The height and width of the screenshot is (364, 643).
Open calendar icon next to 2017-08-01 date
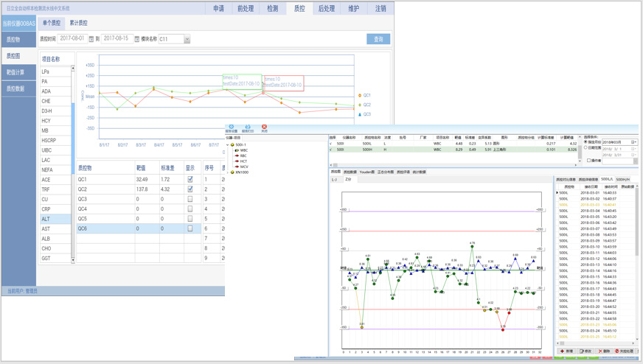(x=91, y=39)
